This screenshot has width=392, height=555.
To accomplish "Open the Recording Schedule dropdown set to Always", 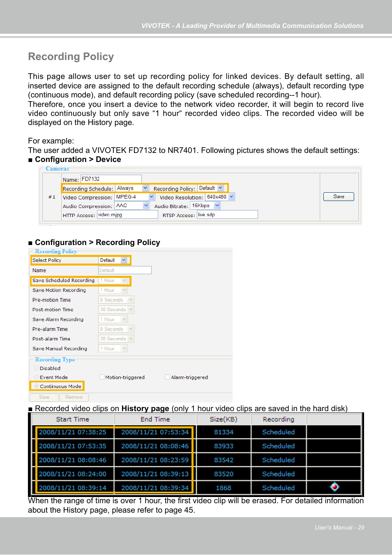I will click(132, 188).
